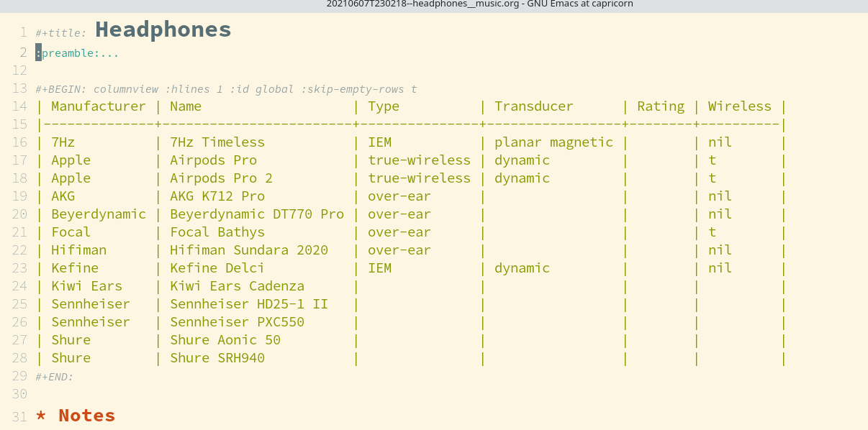The height and width of the screenshot is (430, 868).
Task: Click the 7Hz Timeless name cell
Action: pyautogui.click(x=217, y=142)
